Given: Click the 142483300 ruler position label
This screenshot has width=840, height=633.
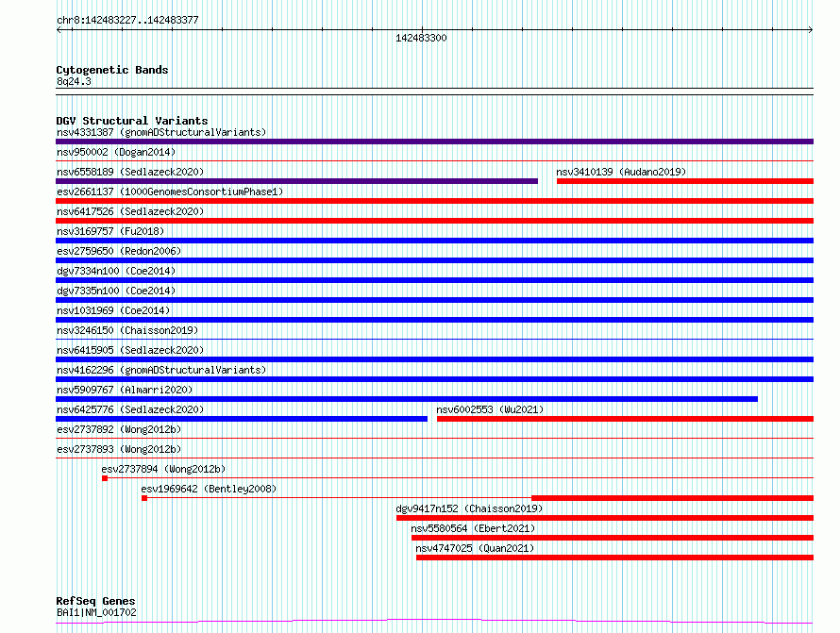Looking at the screenshot, I should tap(421, 38).
